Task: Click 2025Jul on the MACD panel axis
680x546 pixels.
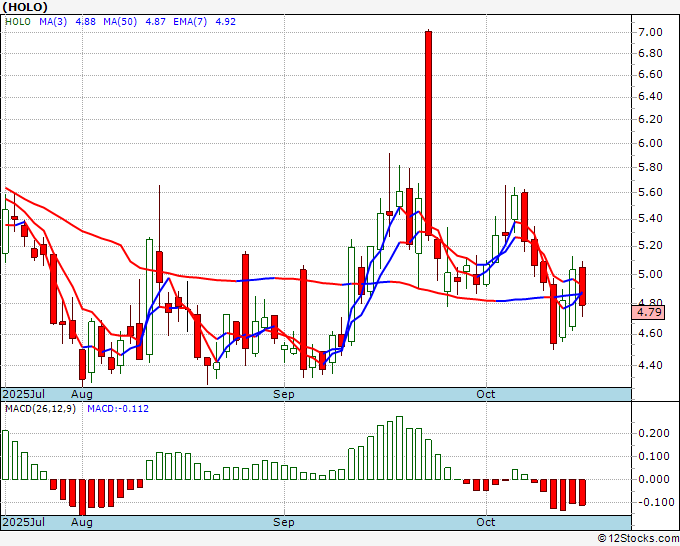Action: click(23, 522)
